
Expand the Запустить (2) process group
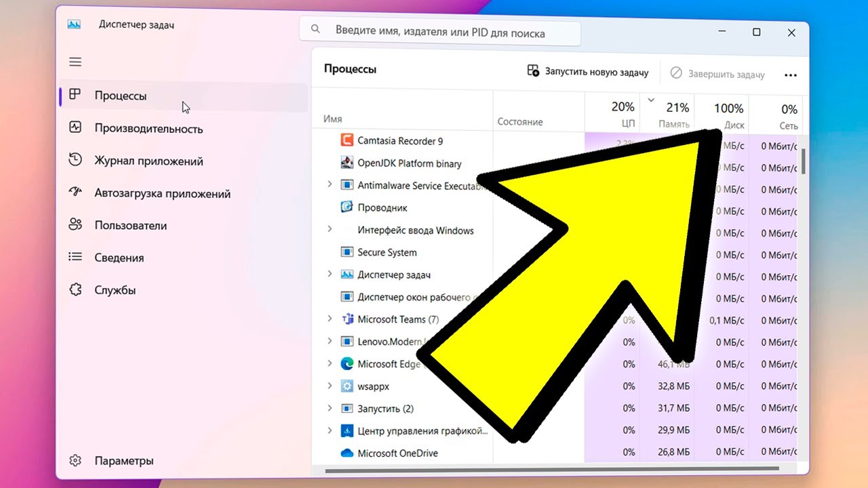(x=330, y=408)
